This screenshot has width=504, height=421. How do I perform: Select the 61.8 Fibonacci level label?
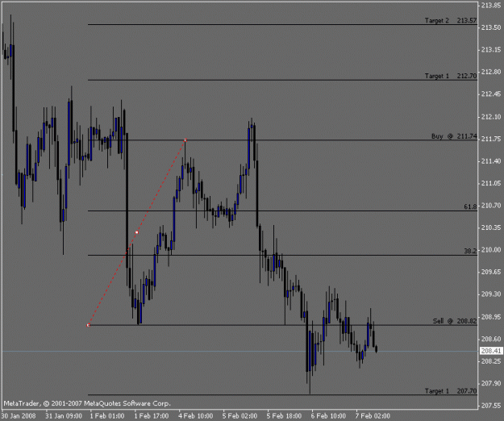tap(470, 206)
